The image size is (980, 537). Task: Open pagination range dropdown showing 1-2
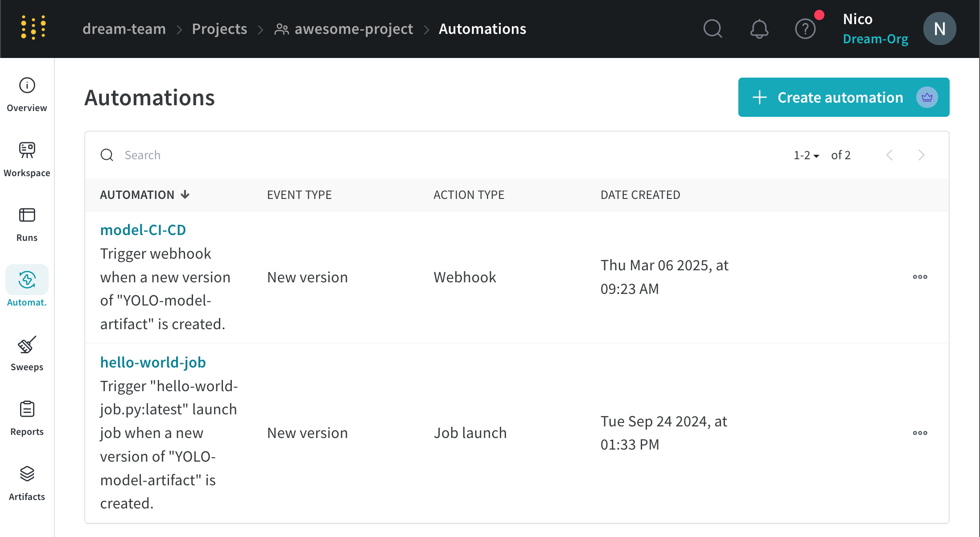tap(805, 155)
